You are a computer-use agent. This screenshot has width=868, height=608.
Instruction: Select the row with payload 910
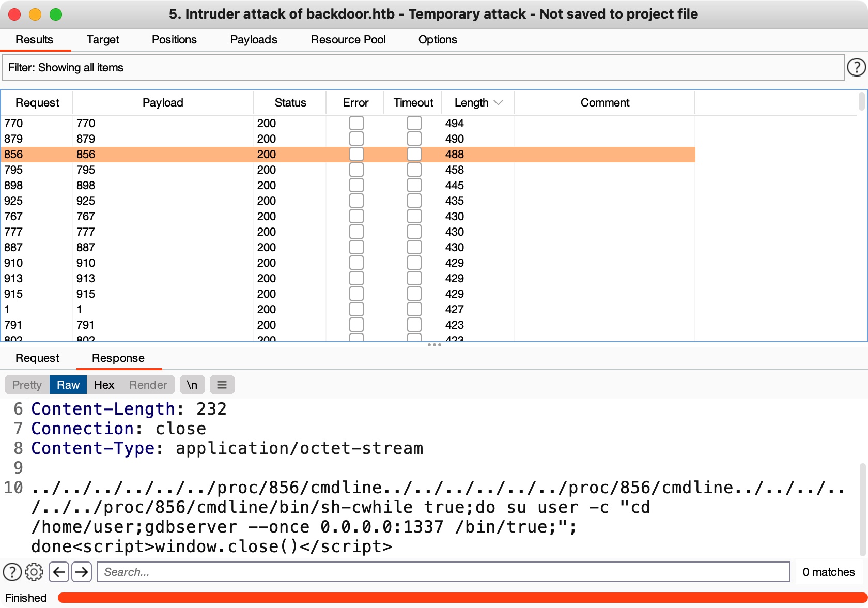[348, 263]
